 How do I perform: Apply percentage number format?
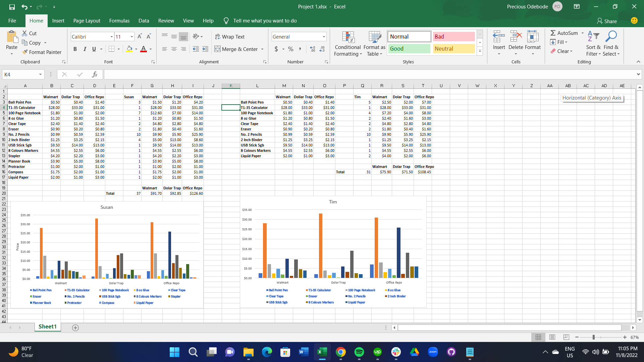click(x=290, y=49)
